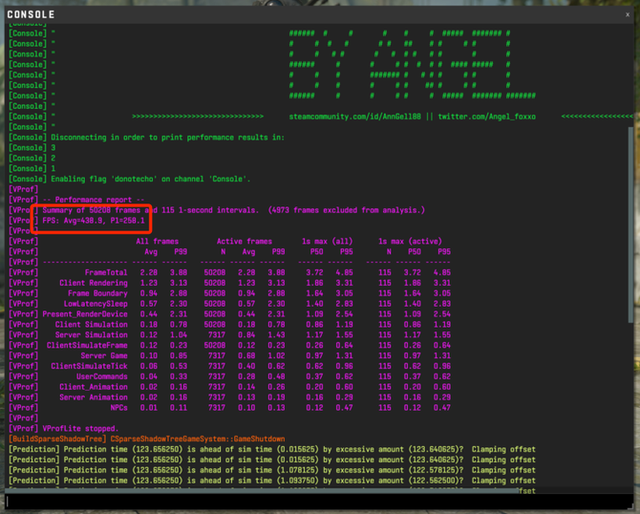Select the Present_RenderDevice row
The image size is (640, 514).
tap(88, 314)
